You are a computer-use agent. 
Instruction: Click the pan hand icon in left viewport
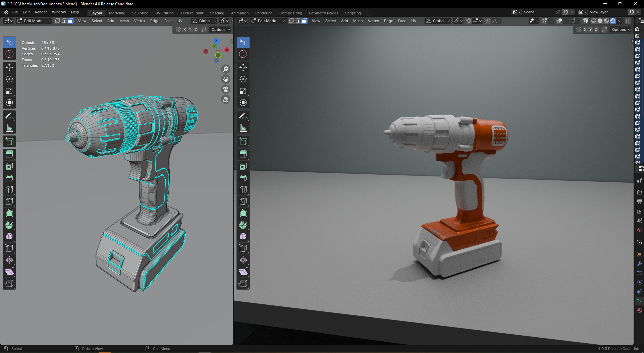tap(226, 79)
